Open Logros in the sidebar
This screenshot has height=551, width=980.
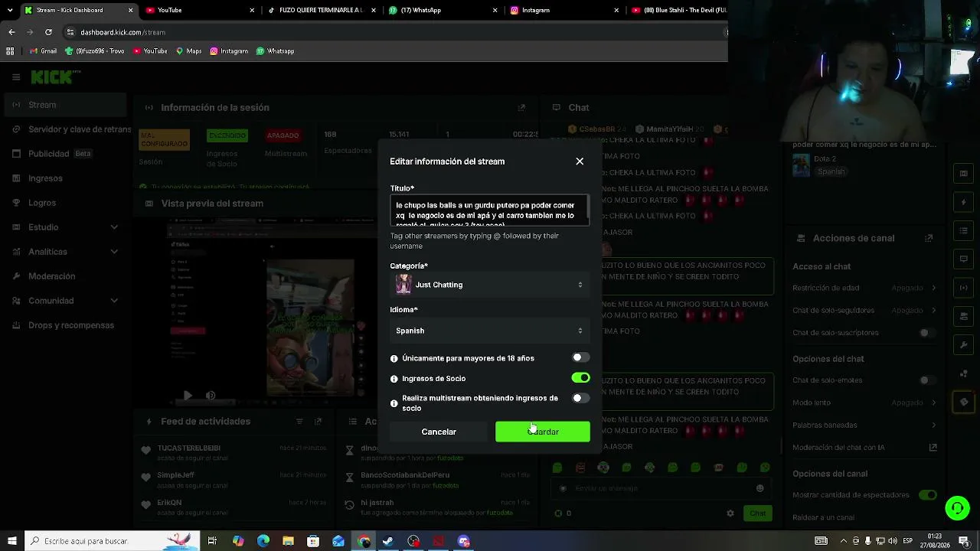[65, 203]
